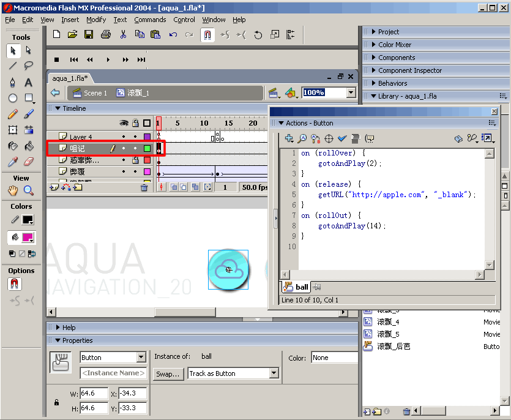Expand the Component Inspector panel
Viewport: 511px width, 420px height.
[374, 70]
